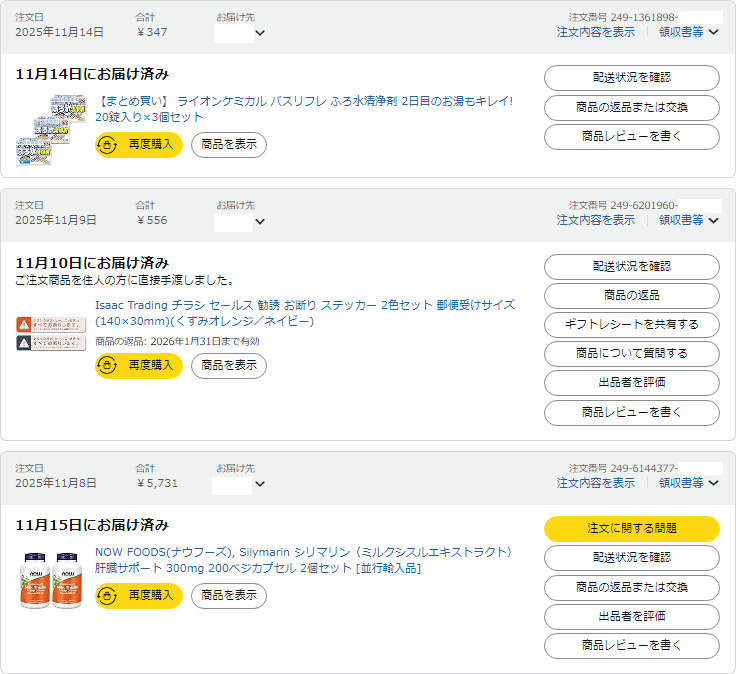Viewport: 736px width, 674px height.
Task: Open the Isaac Trading sticker product link
Action: pos(304,313)
